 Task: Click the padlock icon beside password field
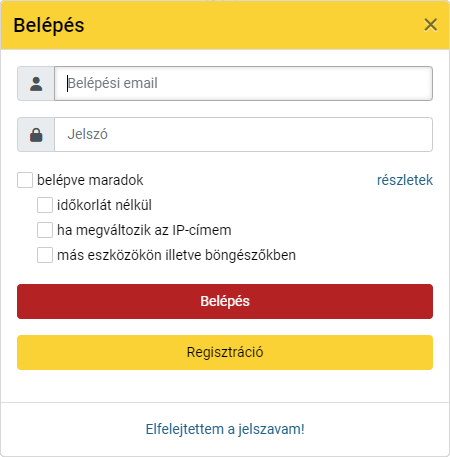tap(36, 135)
